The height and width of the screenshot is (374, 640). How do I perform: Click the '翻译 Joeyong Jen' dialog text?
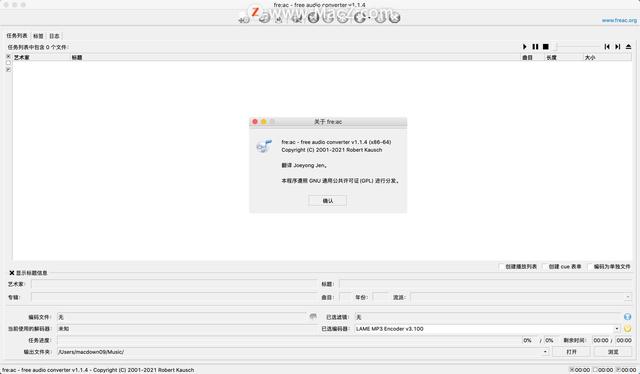304,165
